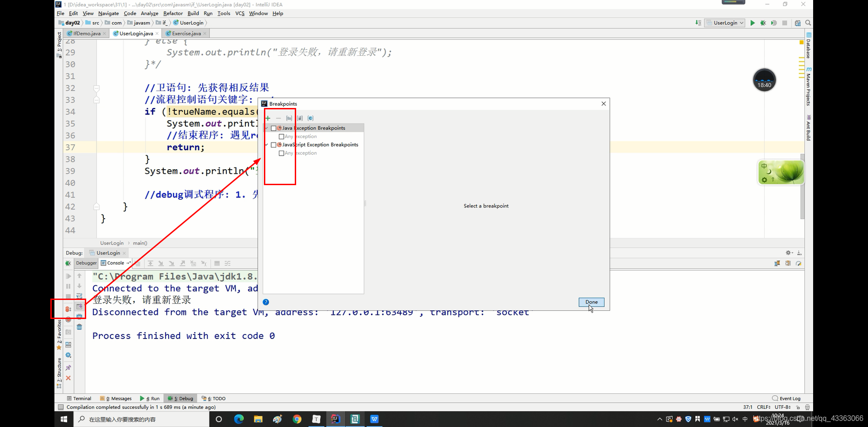
Task: Open 2: Favorites side panel
Action: 59,334
